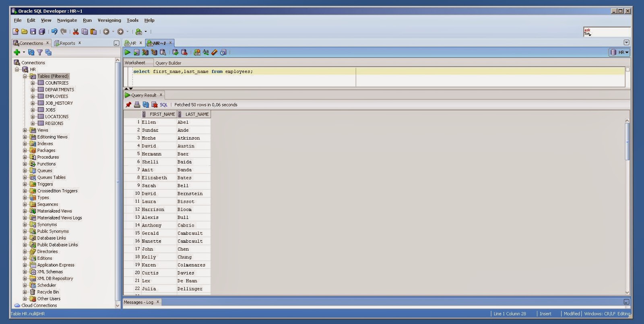Sort by the LAST_NAME column header
Screen dimensions: 644x324
(x=194, y=114)
